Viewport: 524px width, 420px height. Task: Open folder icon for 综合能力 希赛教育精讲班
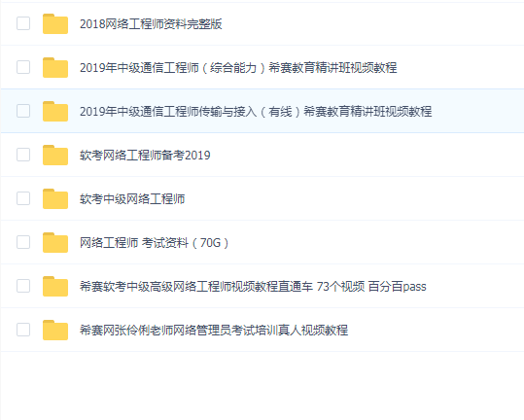55,67
